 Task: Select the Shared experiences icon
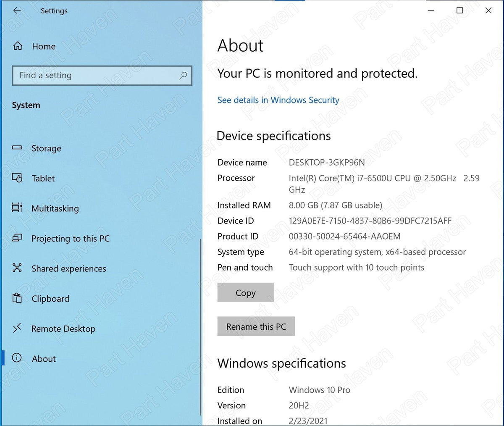(x=17, y=268)
